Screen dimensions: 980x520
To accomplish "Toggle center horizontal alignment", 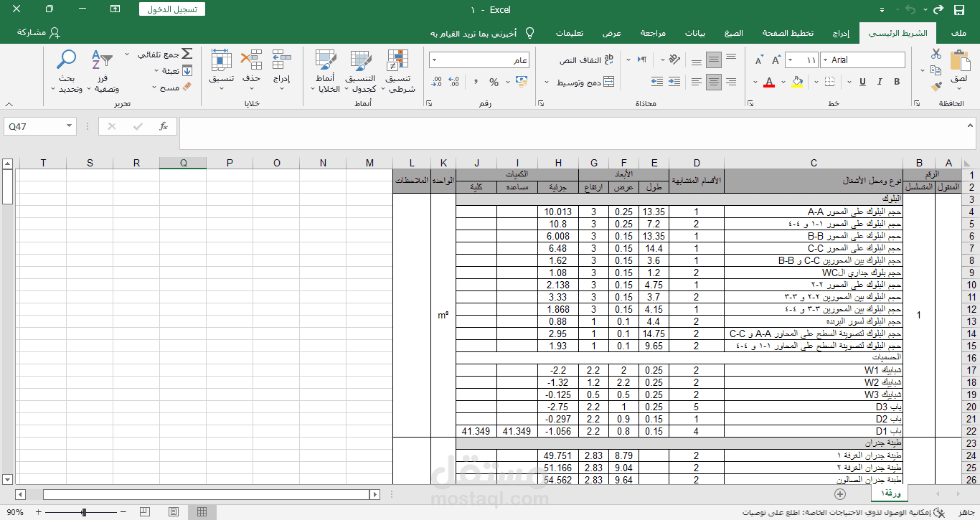I will pyautogui.click(x=714, y=82).
